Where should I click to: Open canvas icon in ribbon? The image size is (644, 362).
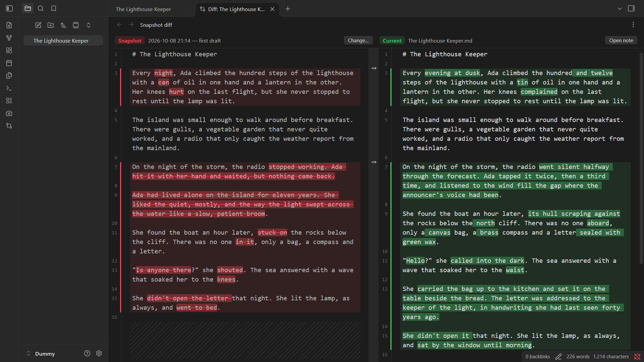9,50
